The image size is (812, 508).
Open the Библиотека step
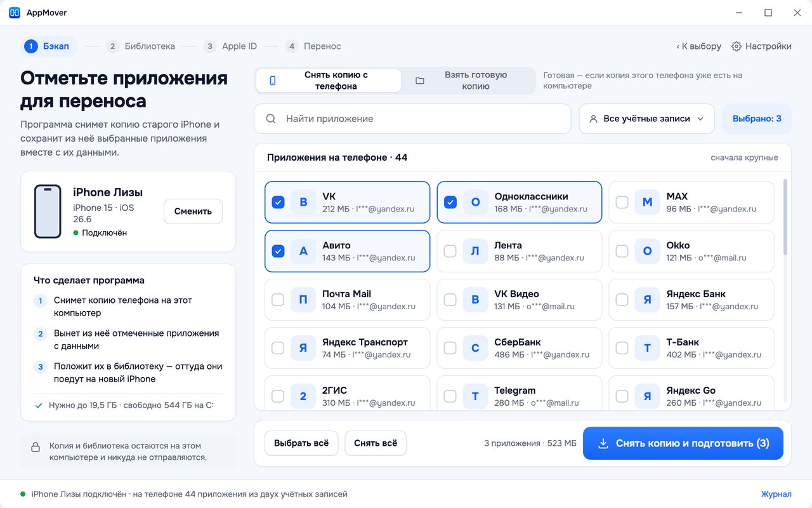tap(141, 46)
